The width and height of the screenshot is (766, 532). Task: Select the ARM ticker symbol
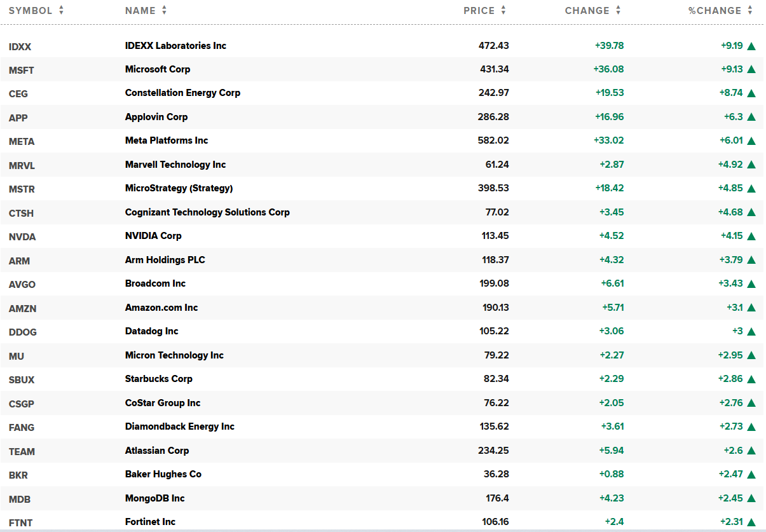pos(19,261)
